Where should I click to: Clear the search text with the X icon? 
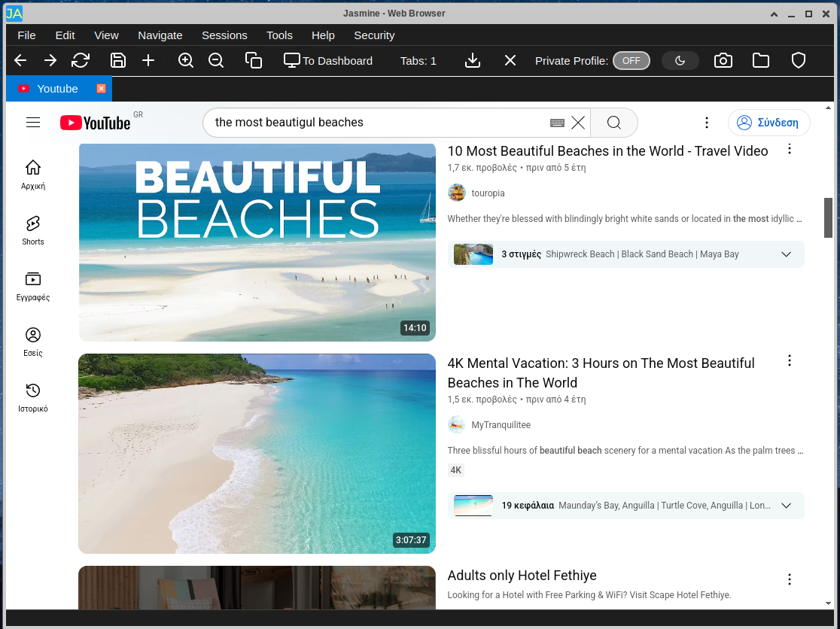point(578,123)
